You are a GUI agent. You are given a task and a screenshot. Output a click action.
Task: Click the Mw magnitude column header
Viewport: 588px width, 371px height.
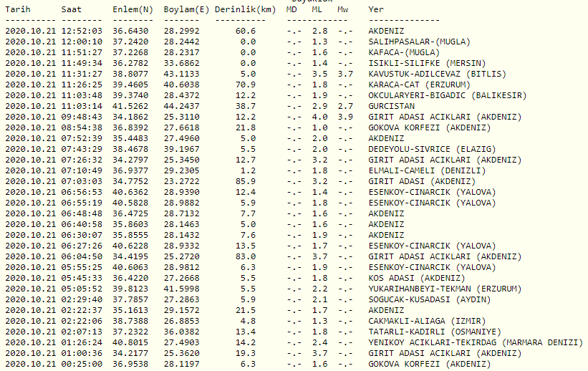[x=344, y=9]
